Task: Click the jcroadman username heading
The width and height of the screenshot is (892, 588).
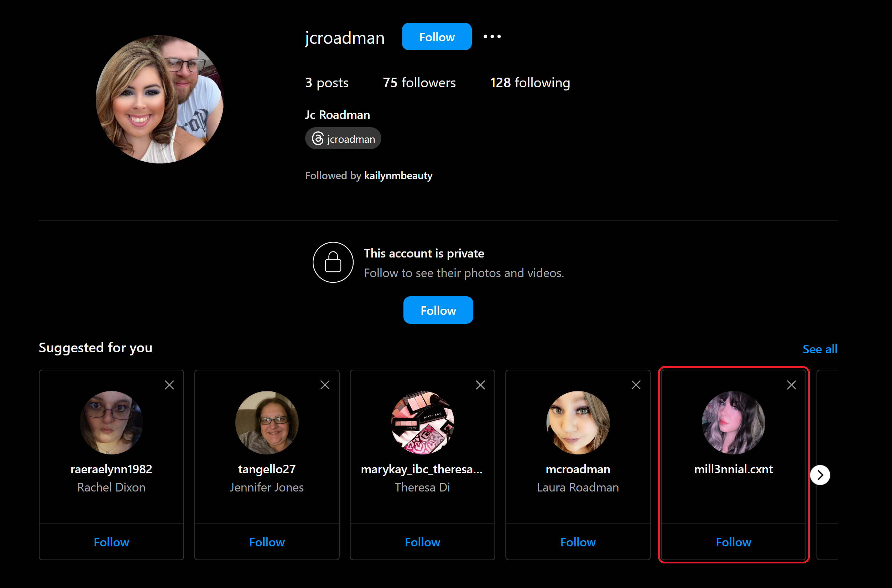Action: (x=345, y=38)
